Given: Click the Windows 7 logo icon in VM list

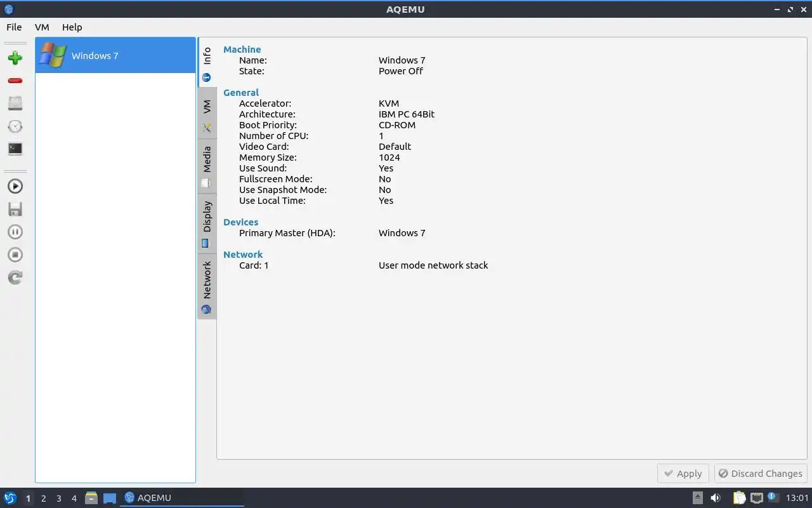Looking at the screenshot, I should point(53,55).
